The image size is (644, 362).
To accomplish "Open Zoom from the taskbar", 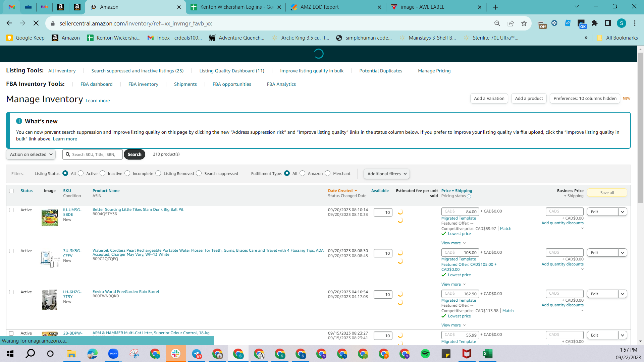I will pos(113,354).
